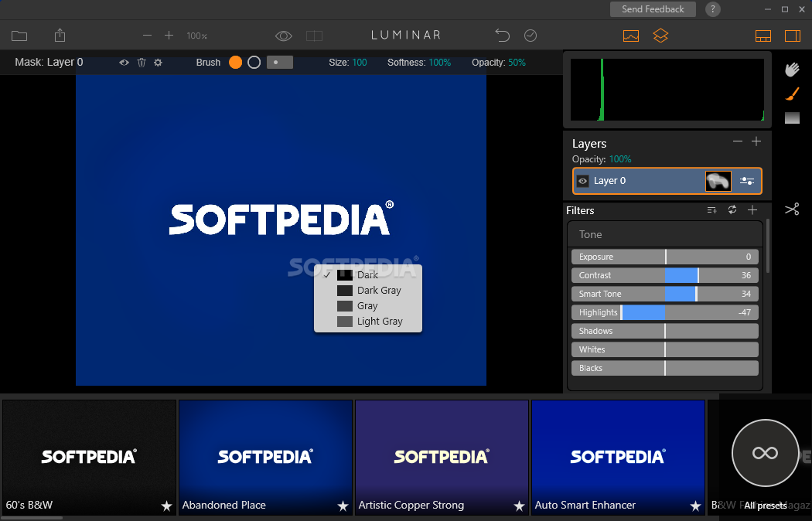Image resolution: width=812 pixels, height=521 pixels.
Task: Toggle the split compare view icon
Action: click(314, 36)
